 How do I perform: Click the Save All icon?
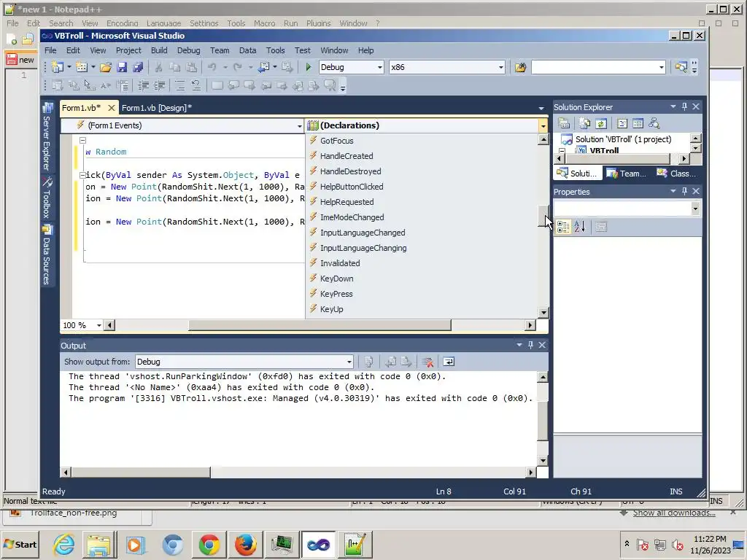coord(138,67)
